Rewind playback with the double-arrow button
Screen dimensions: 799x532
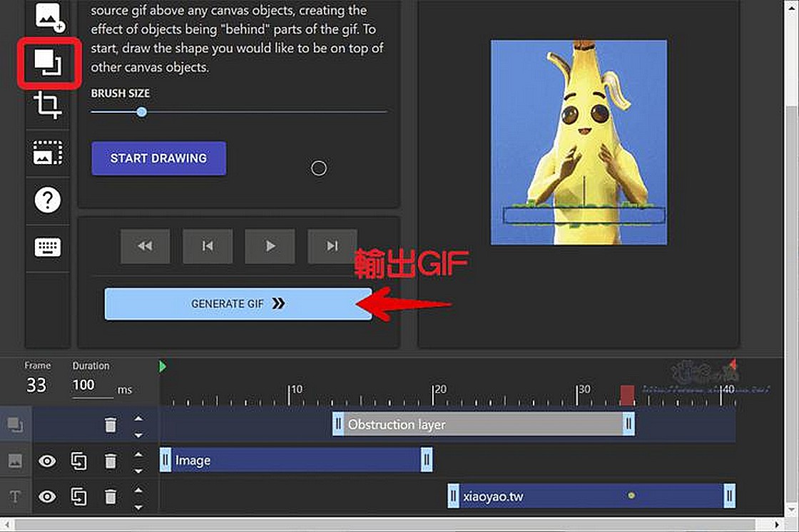point(146,246)
